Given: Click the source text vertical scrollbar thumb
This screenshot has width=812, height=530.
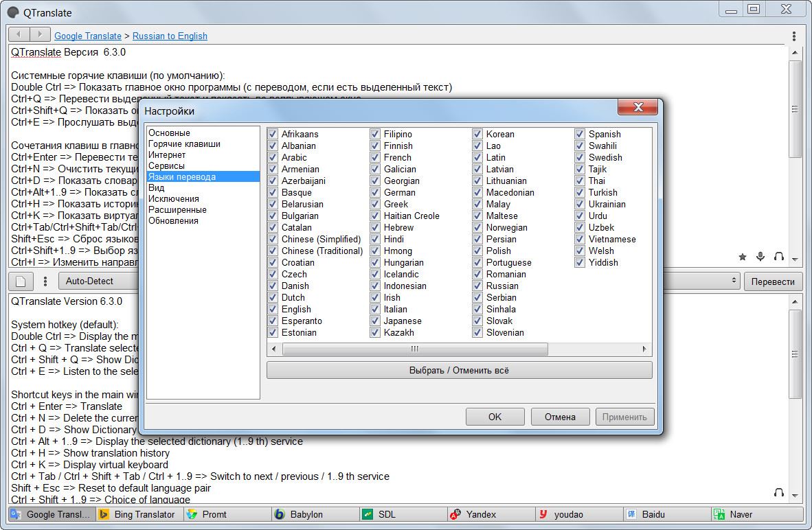Looking at the screenshot, I should coord(795,108).
